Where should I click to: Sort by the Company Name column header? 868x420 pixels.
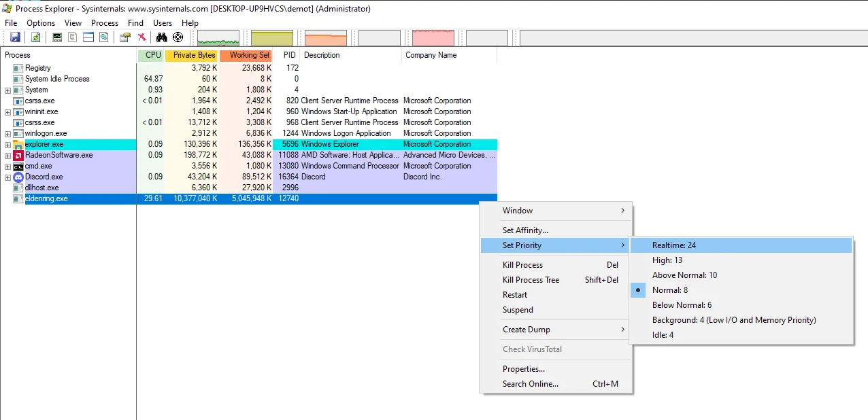pos(450,55)
